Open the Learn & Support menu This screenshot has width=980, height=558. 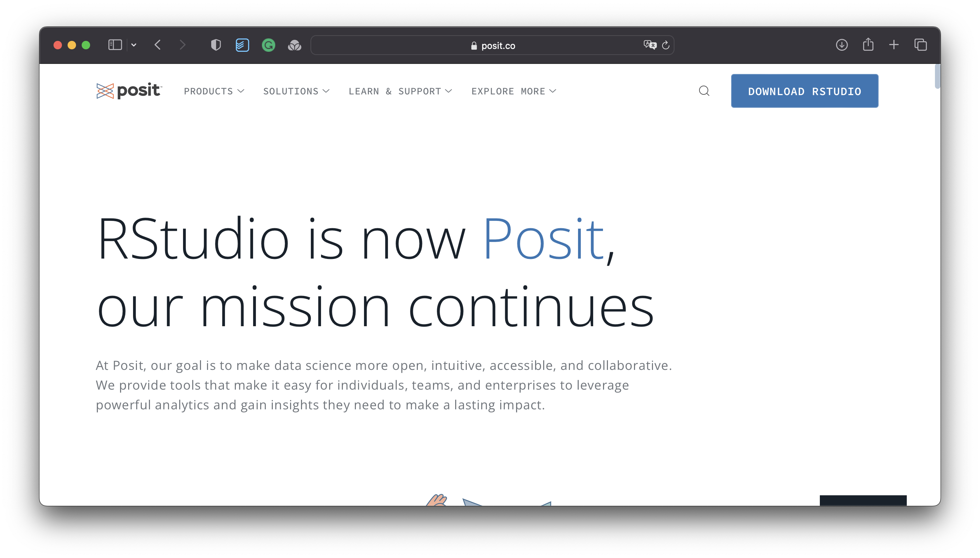point(400,91)
